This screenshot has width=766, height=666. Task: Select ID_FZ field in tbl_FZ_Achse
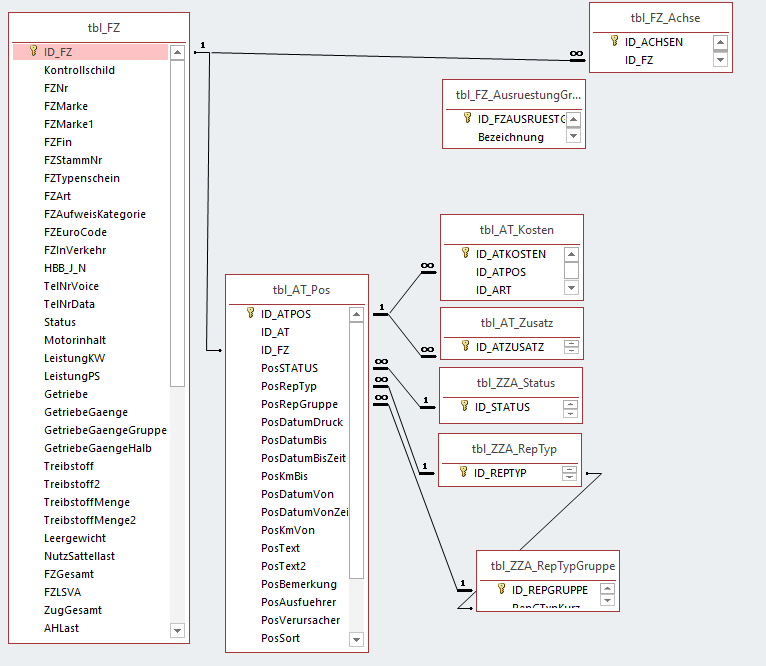(638, 60)
